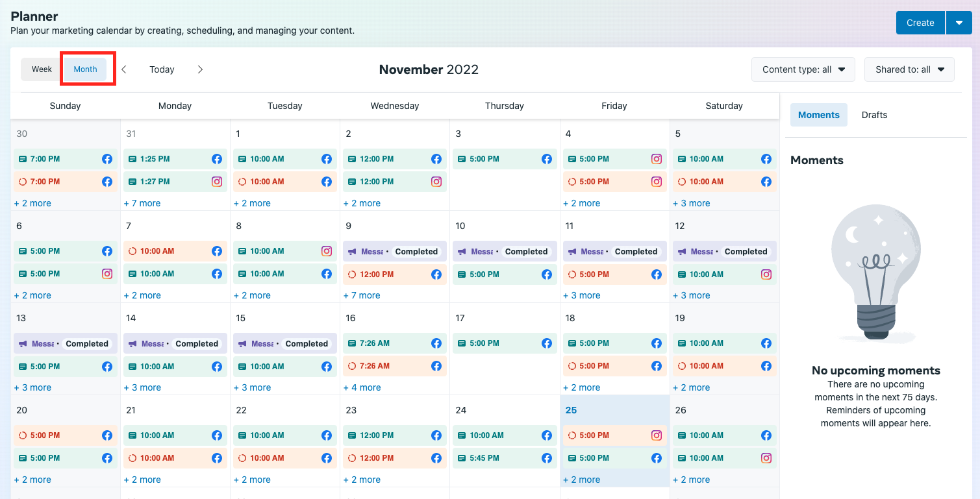
Task: Click the Instagram icon on November 26's 10:00 AM post
Action: (x=766, y=458)
